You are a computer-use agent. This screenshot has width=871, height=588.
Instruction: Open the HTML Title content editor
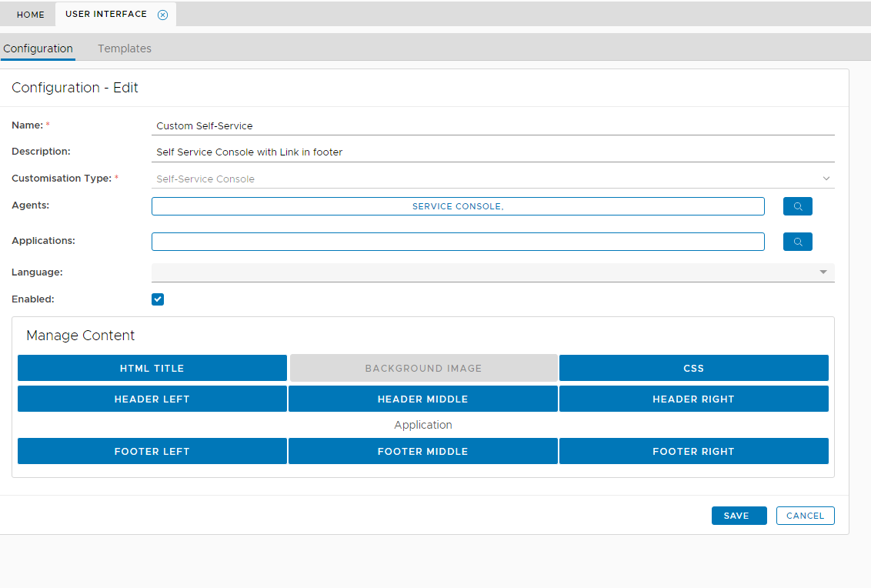(152, 368)
